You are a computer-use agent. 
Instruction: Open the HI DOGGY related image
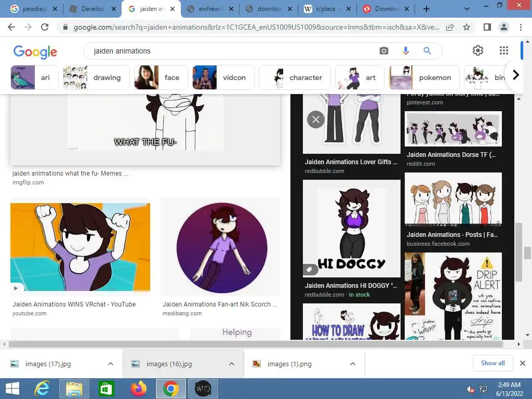[352, 229]
